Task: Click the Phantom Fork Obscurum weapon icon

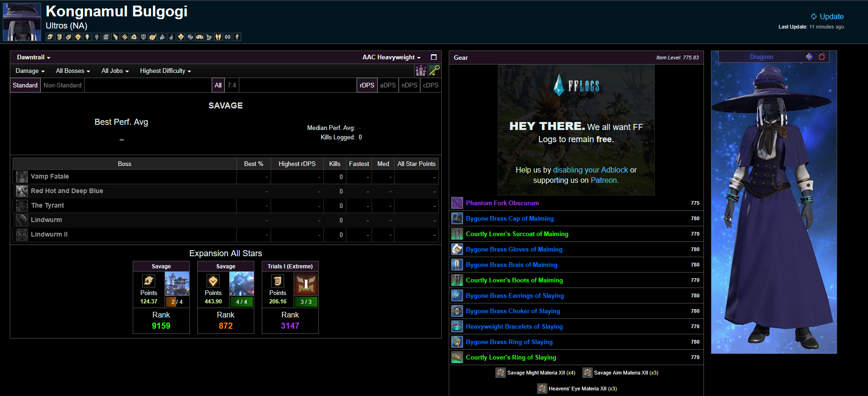Action: 457,203
